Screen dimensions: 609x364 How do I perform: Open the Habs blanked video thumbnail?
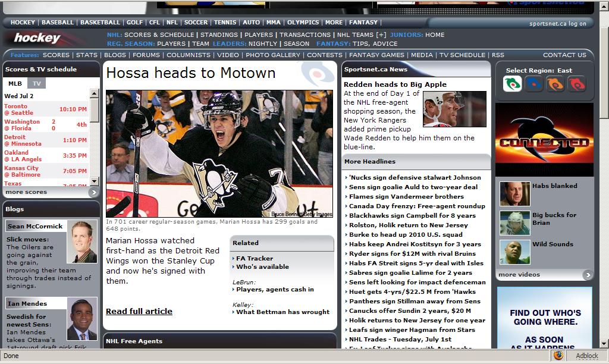(x=514, y=193)
